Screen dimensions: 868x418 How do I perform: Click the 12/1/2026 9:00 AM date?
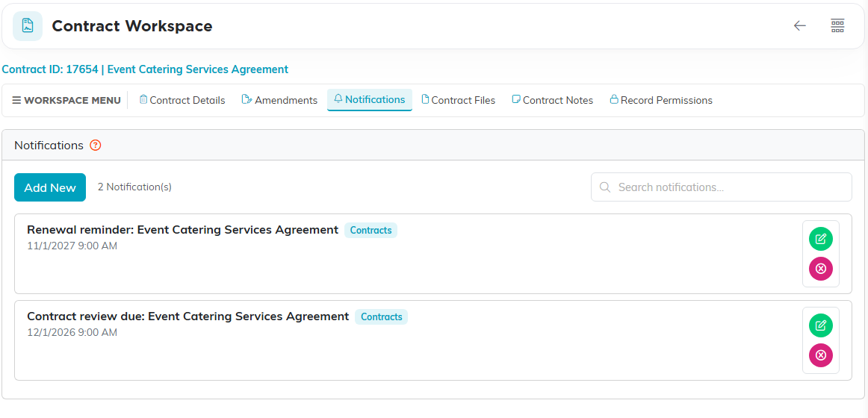click(72, 332)
